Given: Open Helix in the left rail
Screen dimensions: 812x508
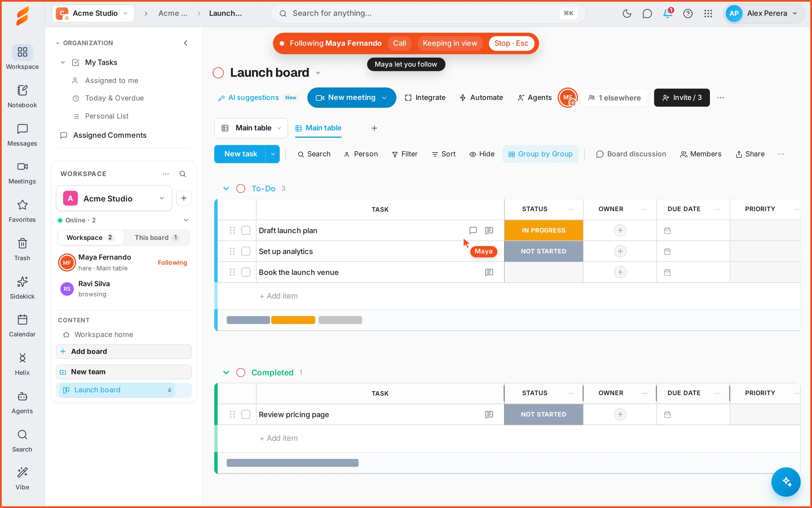Looking at the screenshot, I should (x=22, y=364).
